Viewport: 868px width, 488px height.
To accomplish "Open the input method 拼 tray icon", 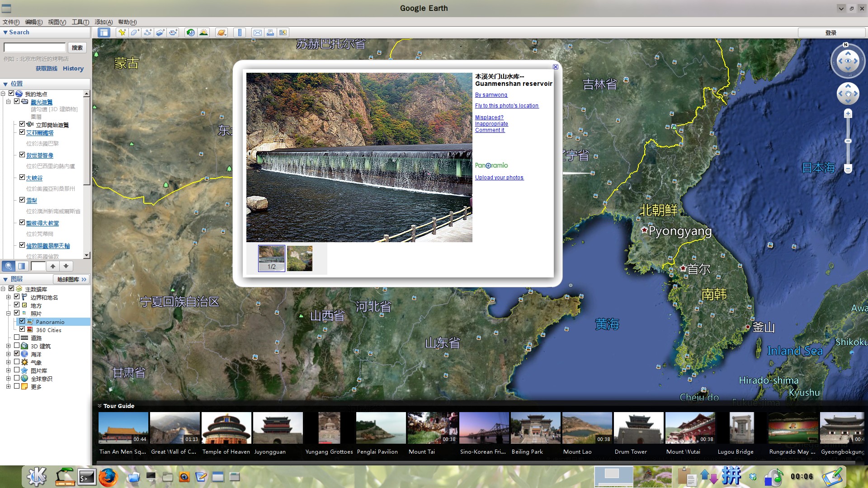I will (x=731, y=476).
